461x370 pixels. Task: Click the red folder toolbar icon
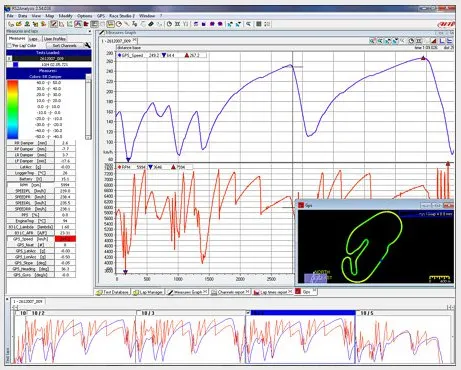click(x=86, y=24)
